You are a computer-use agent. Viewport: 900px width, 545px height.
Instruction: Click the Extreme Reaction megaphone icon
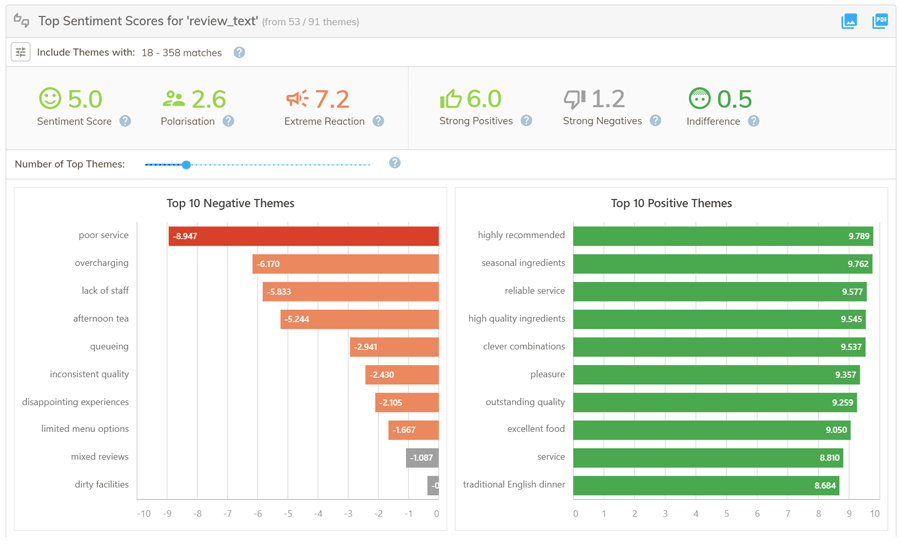(297, 99)
